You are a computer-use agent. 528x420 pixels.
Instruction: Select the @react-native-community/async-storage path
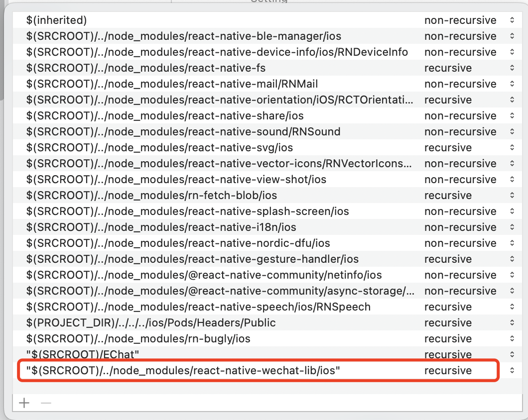221,291
